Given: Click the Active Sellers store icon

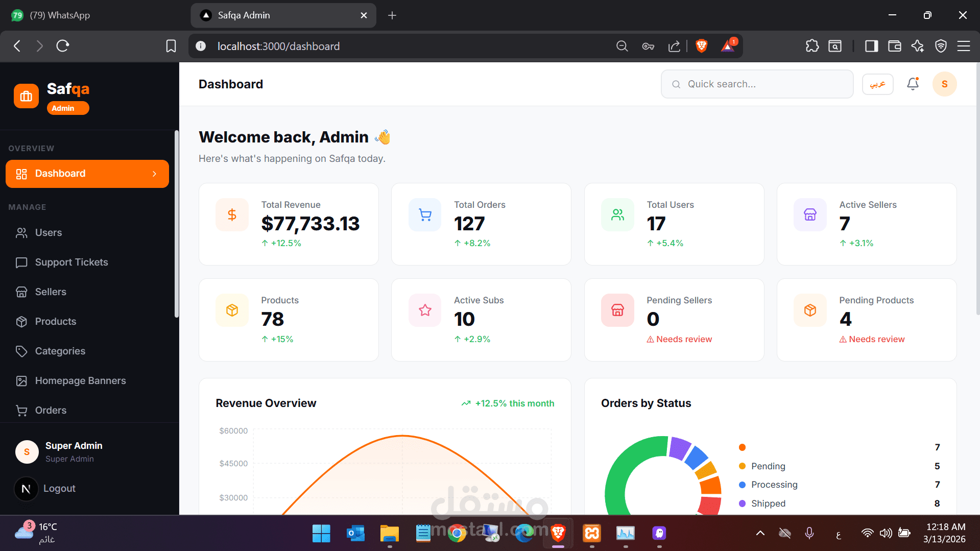Looking at the screenshot, I should coord(810,214).
